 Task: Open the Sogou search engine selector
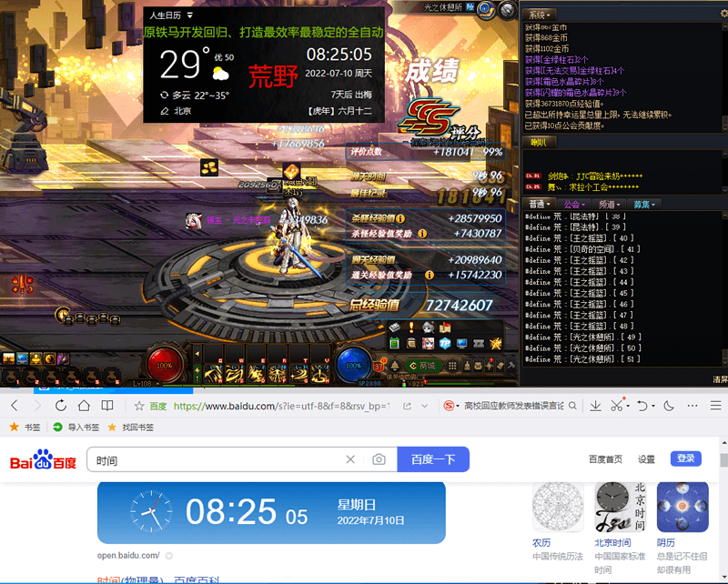click(x=450, y=407)
